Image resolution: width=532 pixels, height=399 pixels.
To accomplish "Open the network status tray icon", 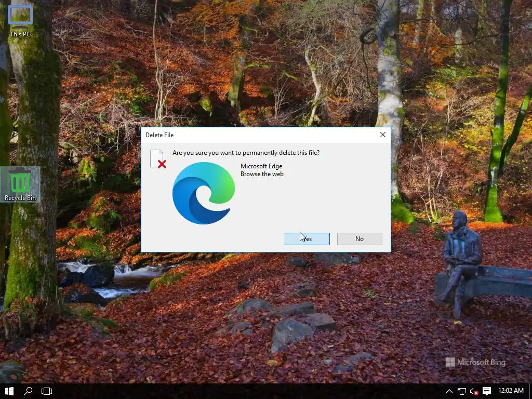I will [461, 391].
